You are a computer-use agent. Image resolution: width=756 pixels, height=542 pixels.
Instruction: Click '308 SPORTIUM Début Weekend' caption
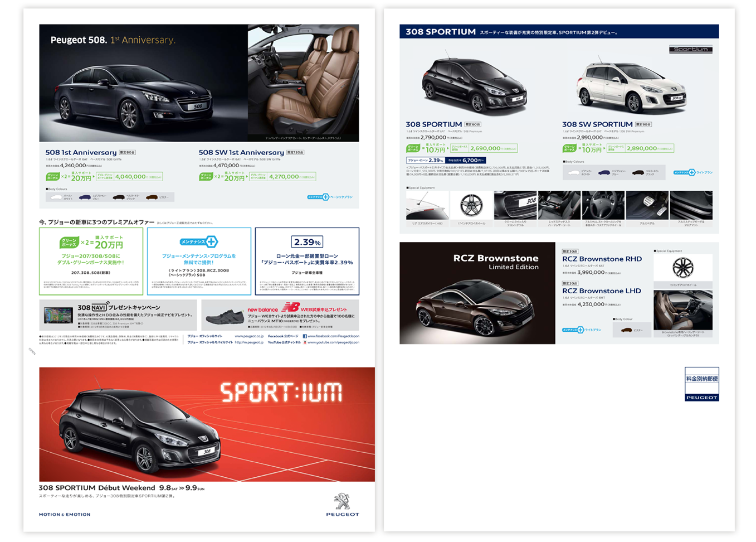pos(97,488)
